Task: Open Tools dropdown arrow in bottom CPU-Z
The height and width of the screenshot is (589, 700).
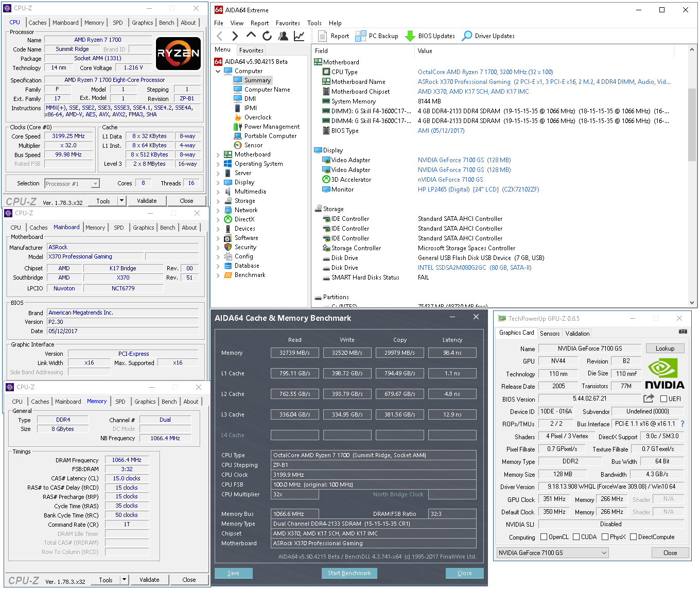Action: [x=124, y=580]
